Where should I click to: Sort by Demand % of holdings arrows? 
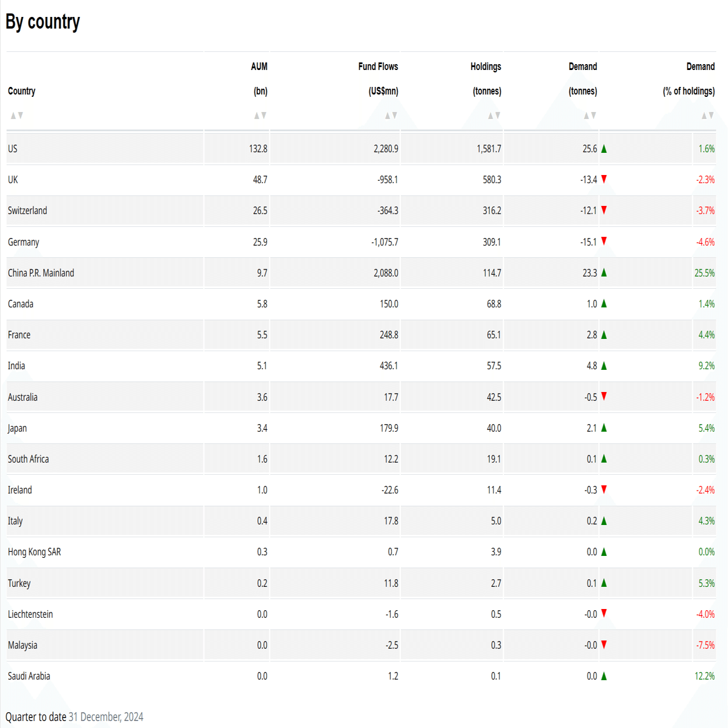[x=708, y=116]
